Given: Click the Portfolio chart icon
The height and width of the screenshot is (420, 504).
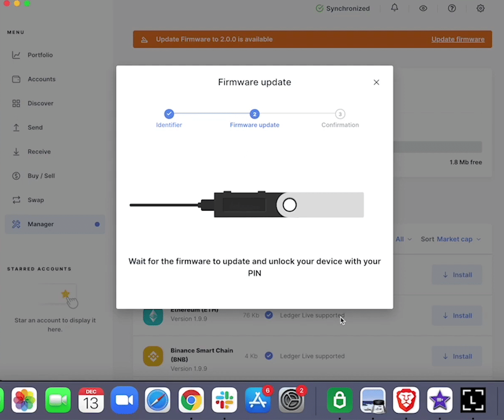Looking at the screenshot, I should pos(16,55).
